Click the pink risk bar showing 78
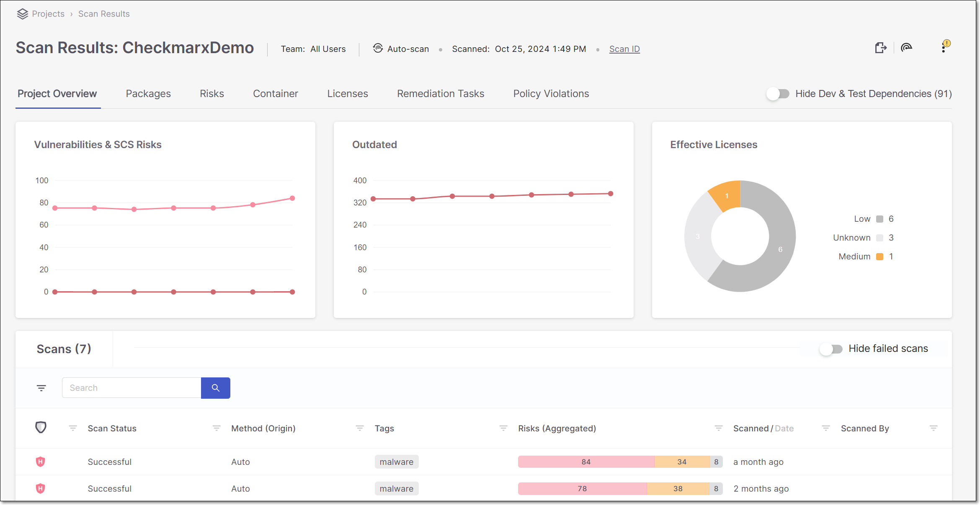Viewport: 980px width, 505px height. 582,489
